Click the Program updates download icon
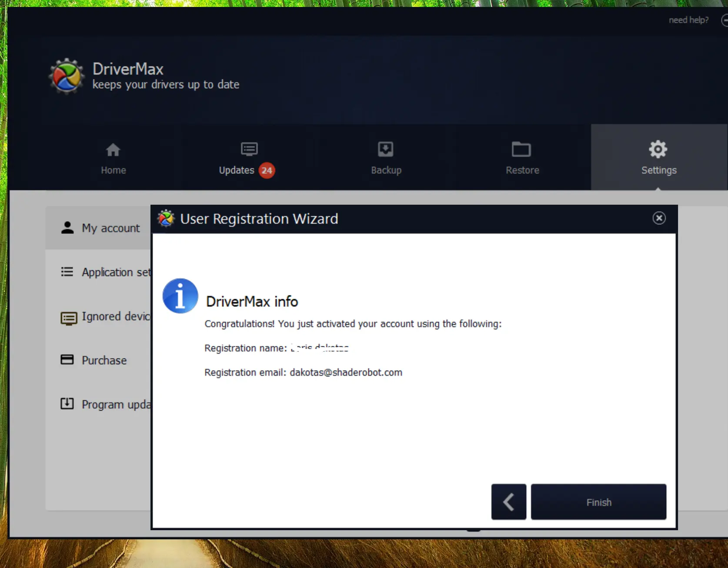Viewport: 728px width, 568px height. coord(67,404)
